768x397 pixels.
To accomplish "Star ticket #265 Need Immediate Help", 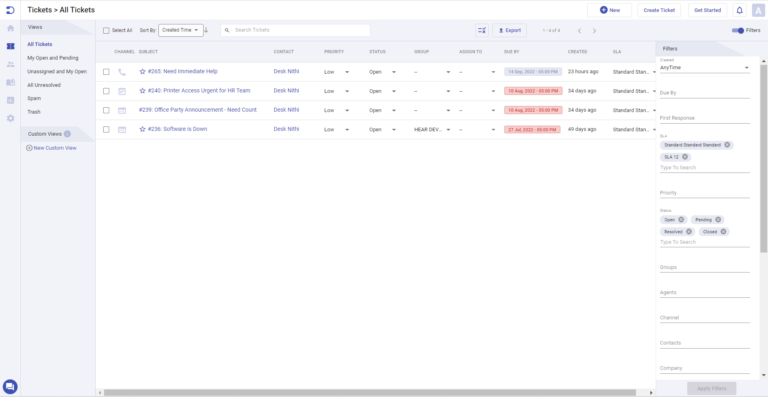I will click(143, 71).
